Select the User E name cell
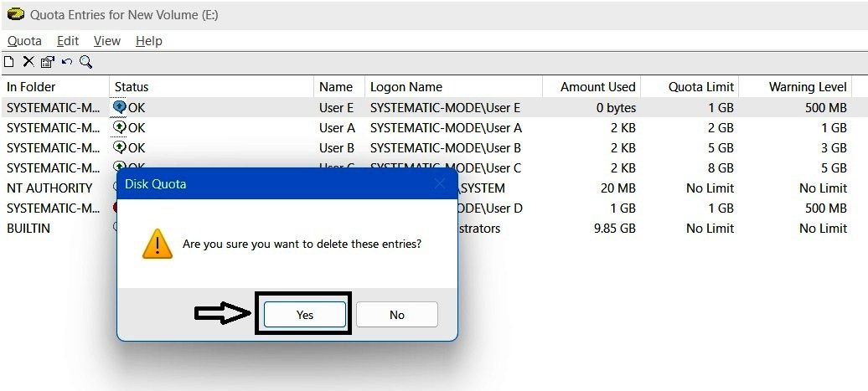 337,108
